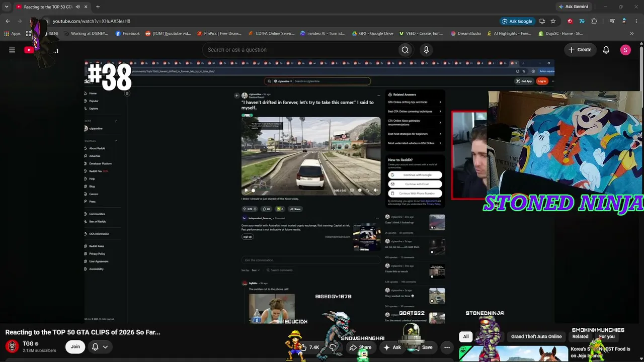This screenshot has width=644, height=362.
Task: Open the more actions ellipsis under video
Action: pos(447,347)
